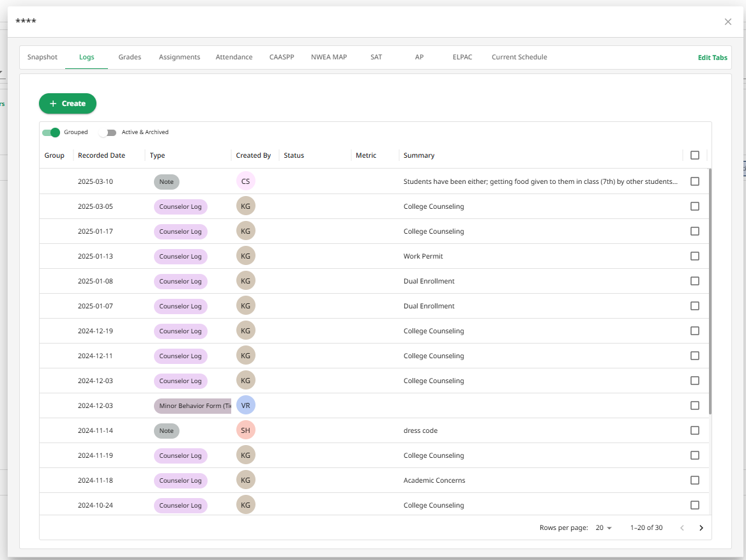The width and height of the screenshot is (746, 560).
Task: Switch to the Grades tab
Action: click(130, 57)
